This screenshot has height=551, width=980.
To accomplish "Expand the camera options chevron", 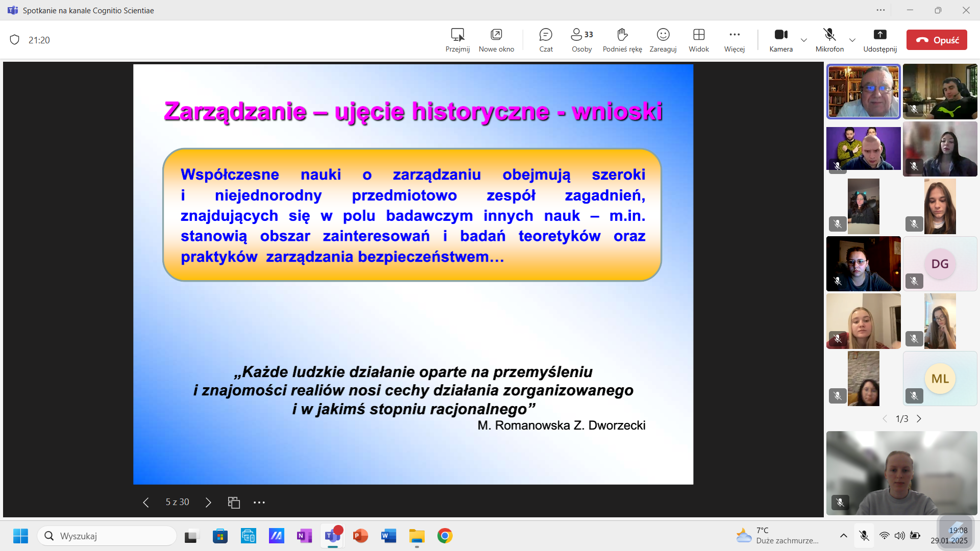I will click(804, 40).
